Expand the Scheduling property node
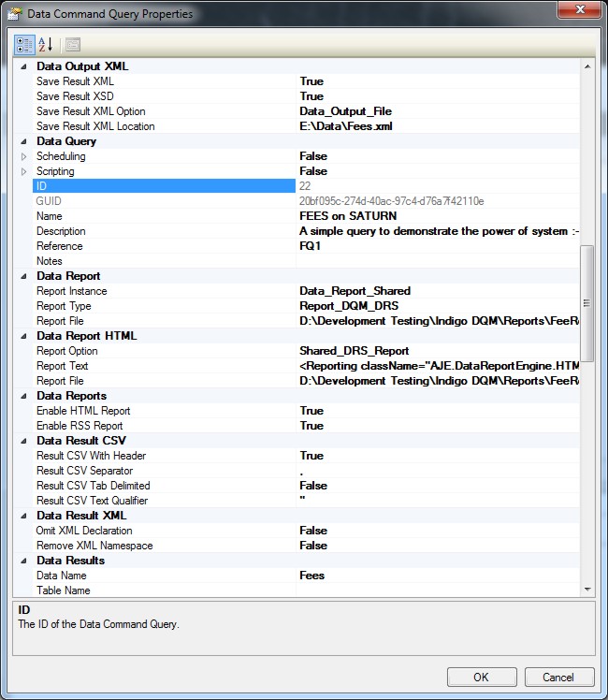Viewport: 608px width, 700px height. point(24,156)
